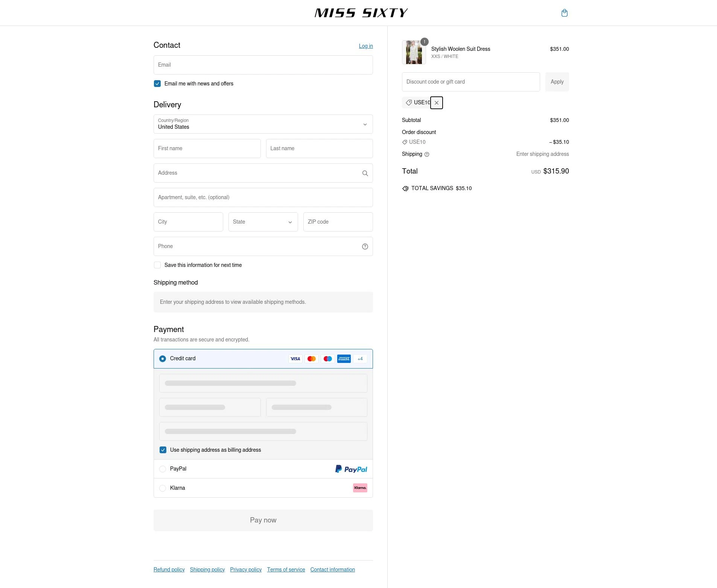Click the Apply discount button
The height and width of the screenshot is (588, 717).
point(557,82)
